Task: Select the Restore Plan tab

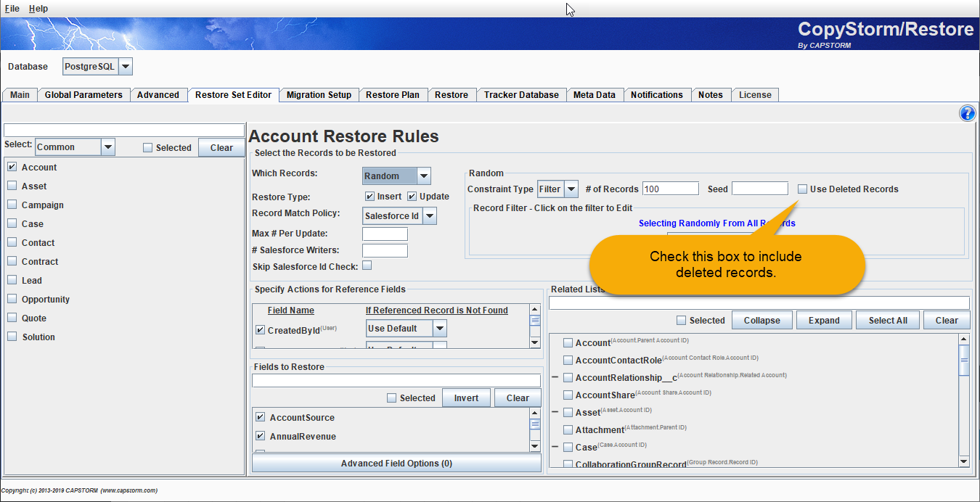Action: click(x=393, y=95)
